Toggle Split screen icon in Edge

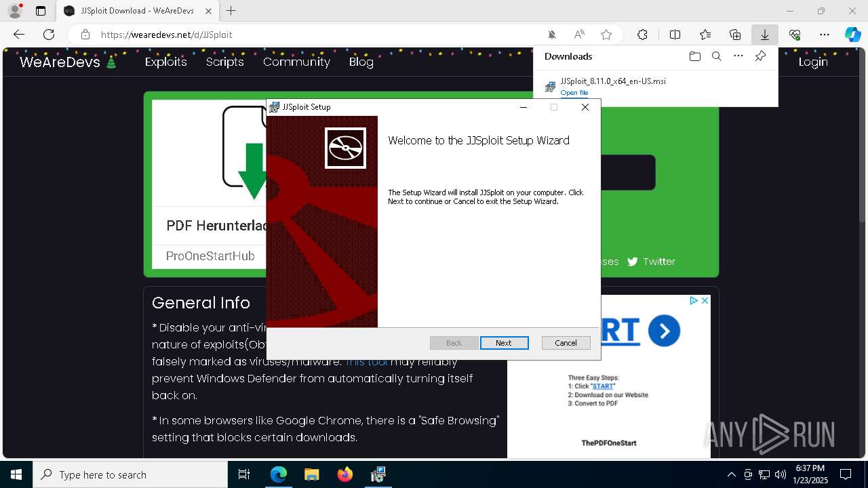[675, 35]
